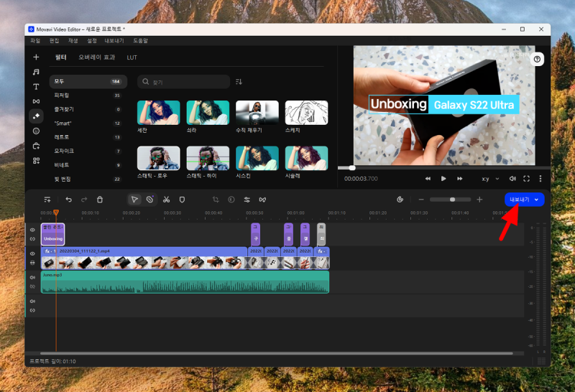
Task: Open the Titles (T) panel in sidebar
Action: 36,87
